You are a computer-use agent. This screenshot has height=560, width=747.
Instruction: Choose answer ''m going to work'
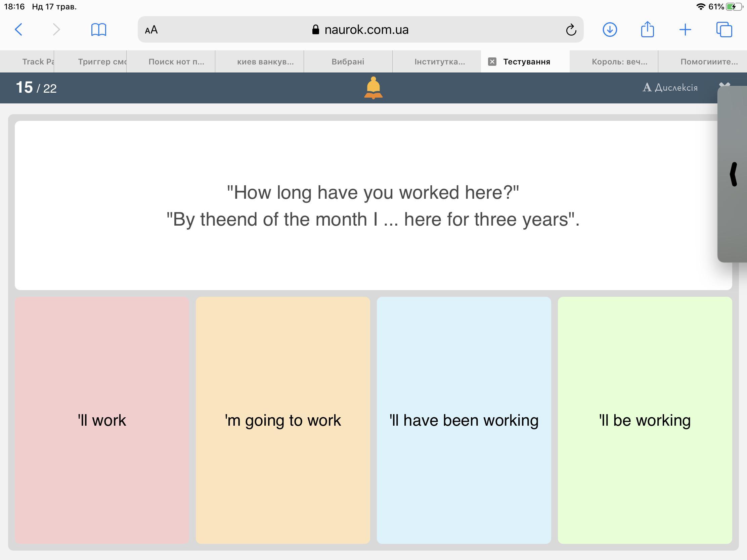(x=283, y=420)
